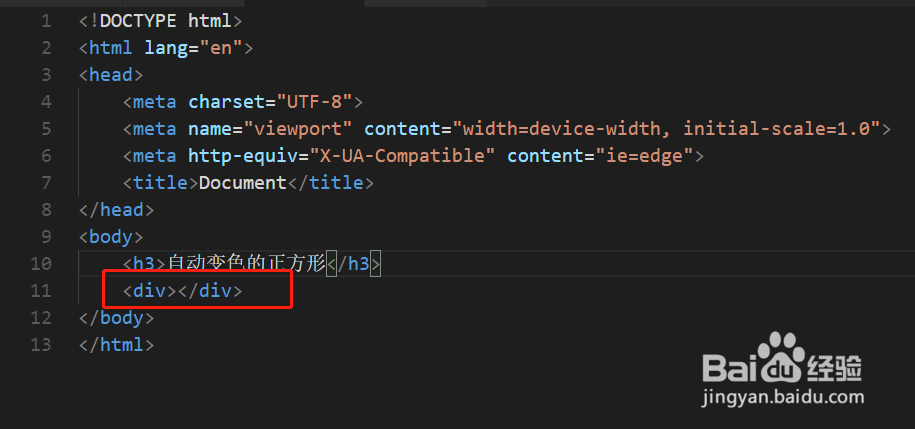Click the word Document inside title
The height and width of the screenshot is (429, 915).
(x=243, y=183)
